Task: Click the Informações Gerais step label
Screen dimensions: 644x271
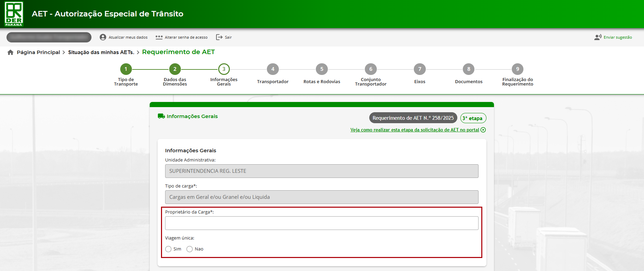Action: click(x=224, y=82)
